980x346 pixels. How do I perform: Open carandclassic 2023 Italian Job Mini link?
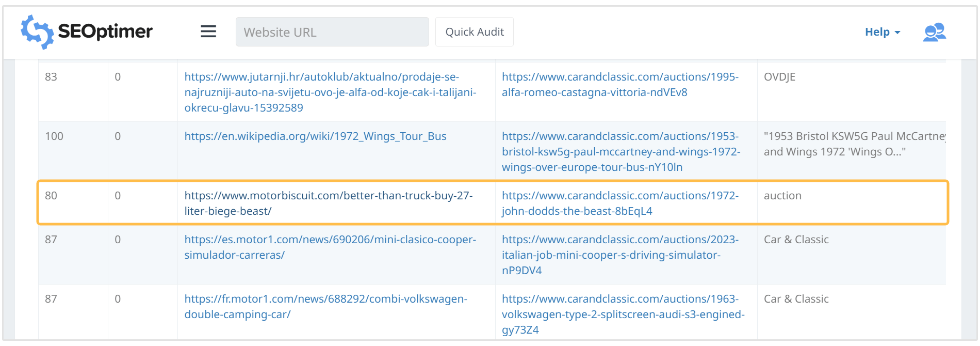(x=619, y=255)
